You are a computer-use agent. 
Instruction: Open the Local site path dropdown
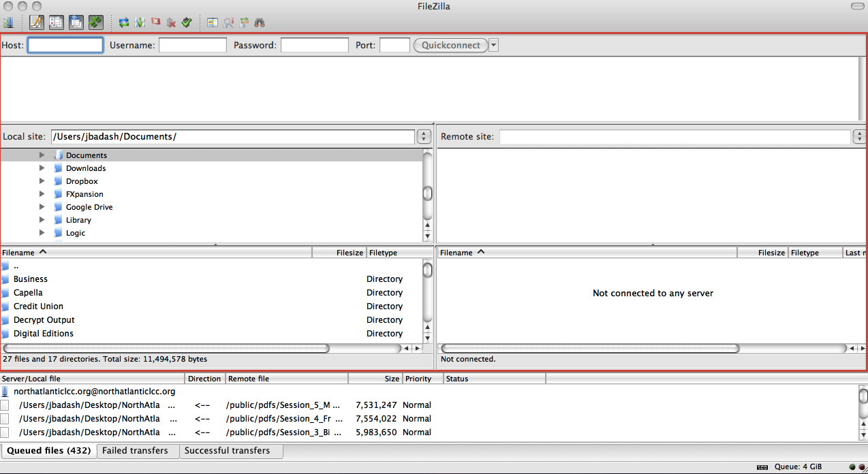click(x=424, y=137)
